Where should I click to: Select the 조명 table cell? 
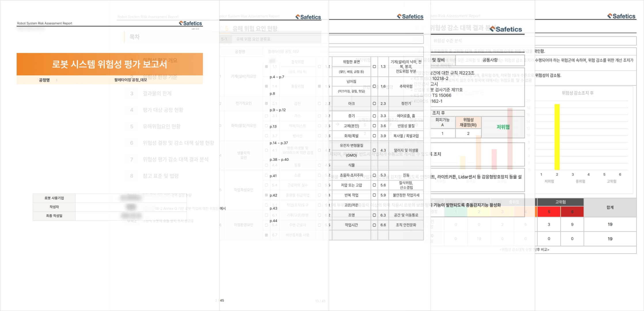pyautogui.click(x=351, y=215)
